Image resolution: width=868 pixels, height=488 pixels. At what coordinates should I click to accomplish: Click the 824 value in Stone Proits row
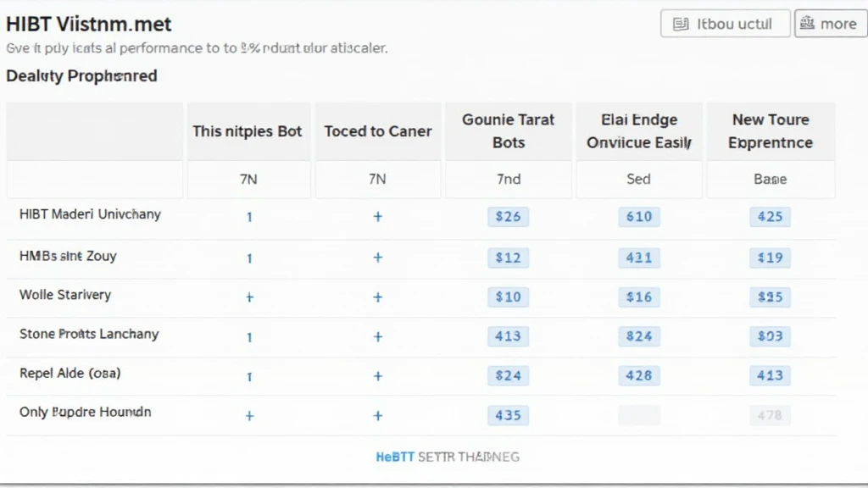tap(638, 336)
